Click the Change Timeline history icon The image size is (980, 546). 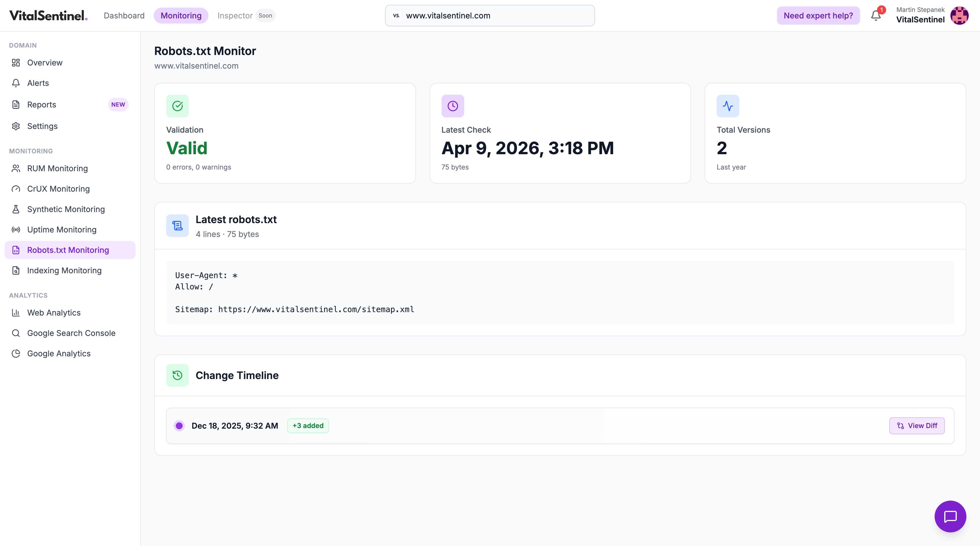(x=177, y=375)
